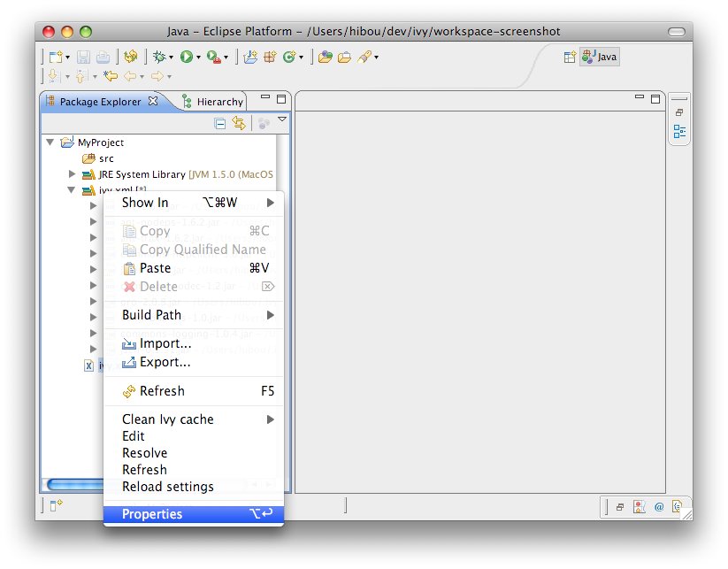Click Resolve in the context menu
Screen dimensions: 728x569
click(144, 453)
